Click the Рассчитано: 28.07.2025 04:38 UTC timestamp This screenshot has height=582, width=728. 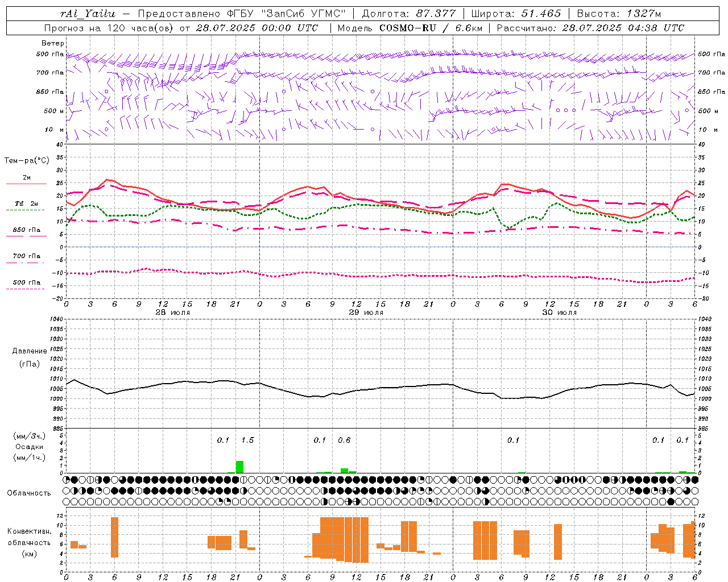pyautogui.click(x=590, y=28)
